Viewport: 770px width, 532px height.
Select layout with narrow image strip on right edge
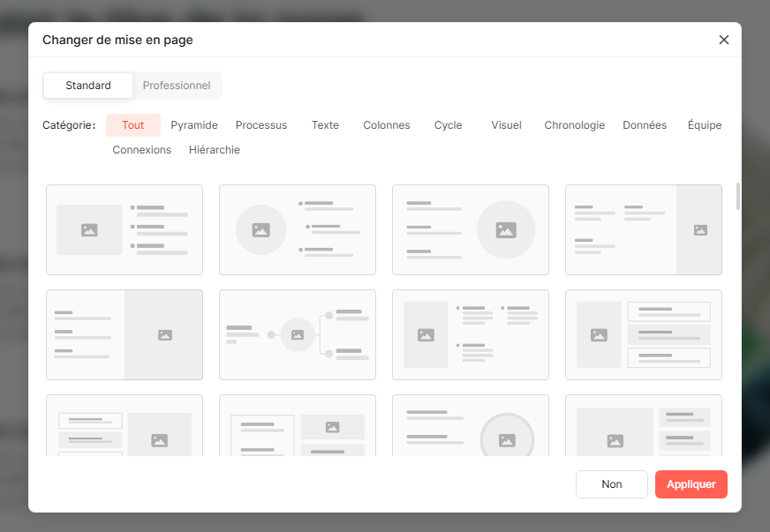point(644,229)
